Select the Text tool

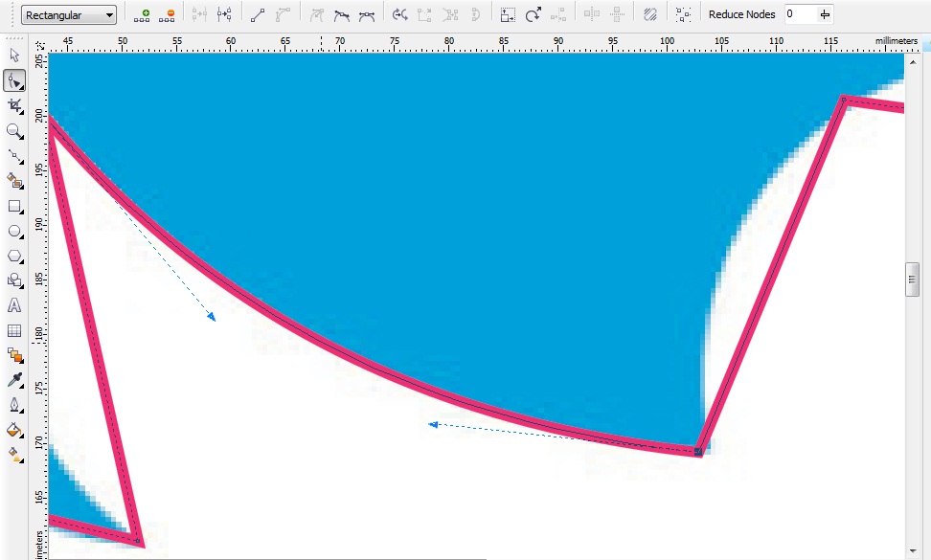13,306
